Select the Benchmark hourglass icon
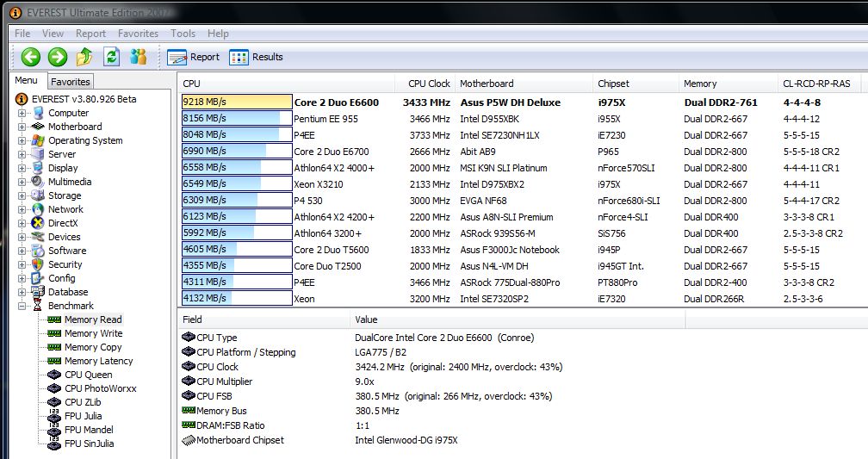 pyautogui.click(x=38, y=306)
